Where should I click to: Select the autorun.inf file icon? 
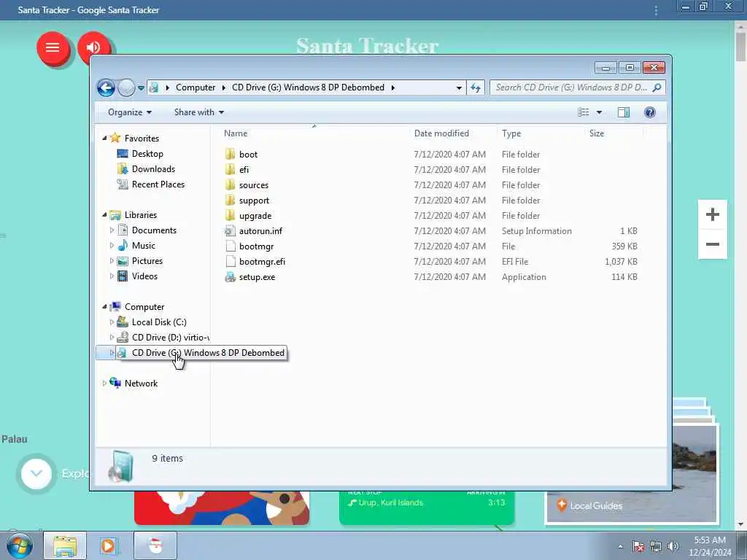pyautogui.click(x=230, y=231)
